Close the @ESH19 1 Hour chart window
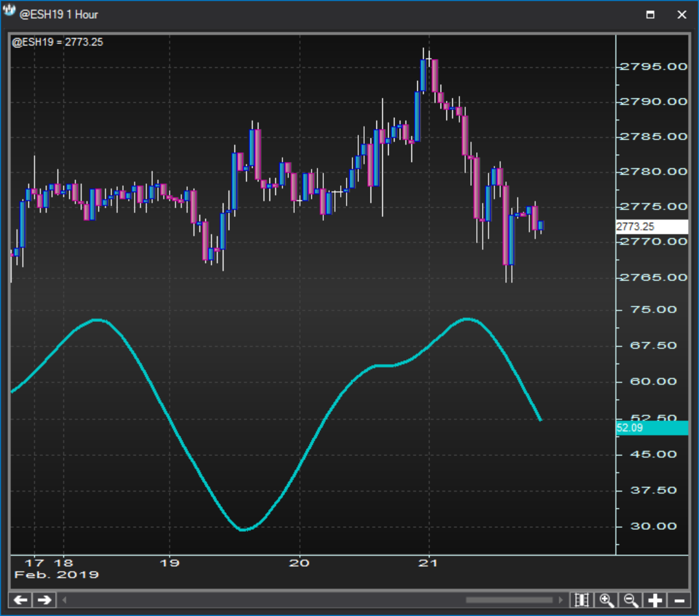This screenshot has height=616, width=699. coord(682,14)
